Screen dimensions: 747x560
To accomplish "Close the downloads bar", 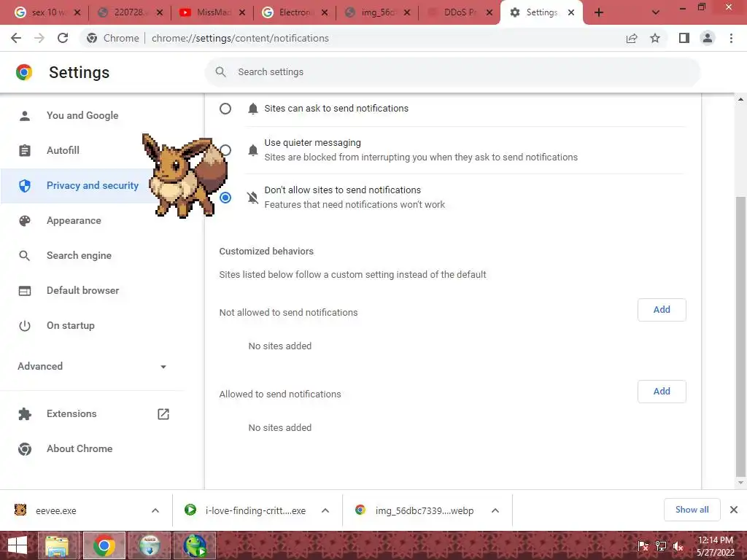I will click(x=734, y=510).
